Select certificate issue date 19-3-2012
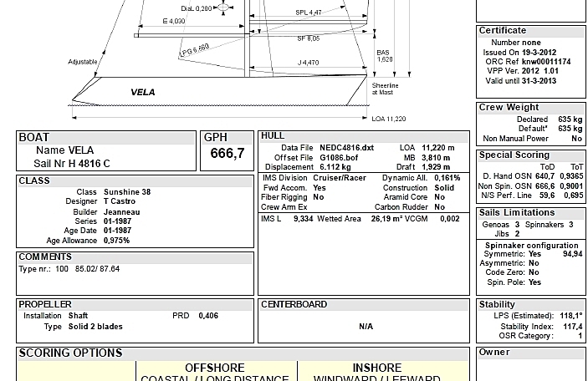 click(x=539, y=53)
